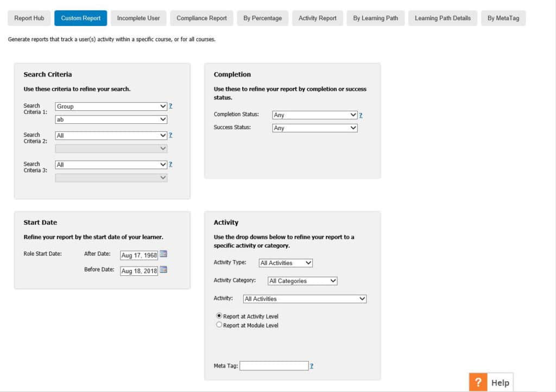Click help icon next to Completion Status

coord(361,115)
